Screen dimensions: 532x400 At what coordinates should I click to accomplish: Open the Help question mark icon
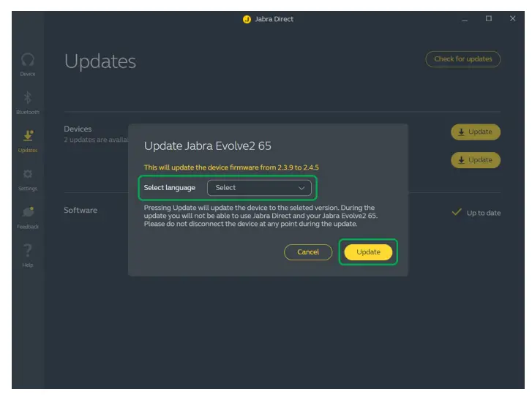coord(28,251)
